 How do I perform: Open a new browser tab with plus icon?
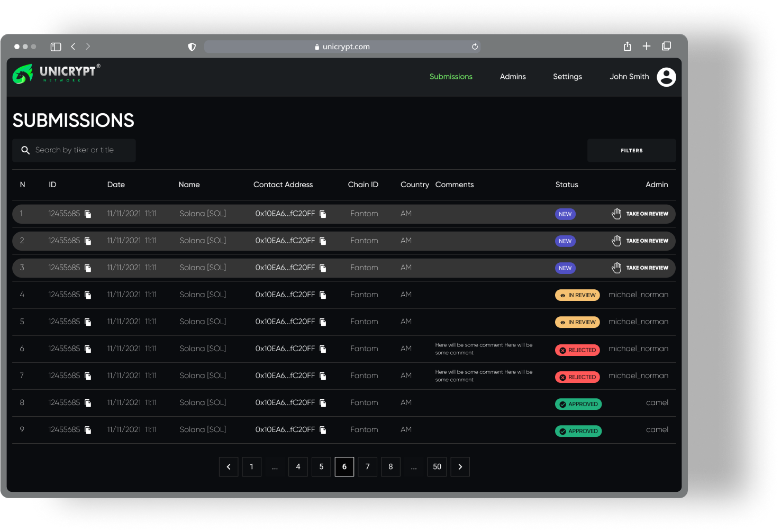coord(646,47)
